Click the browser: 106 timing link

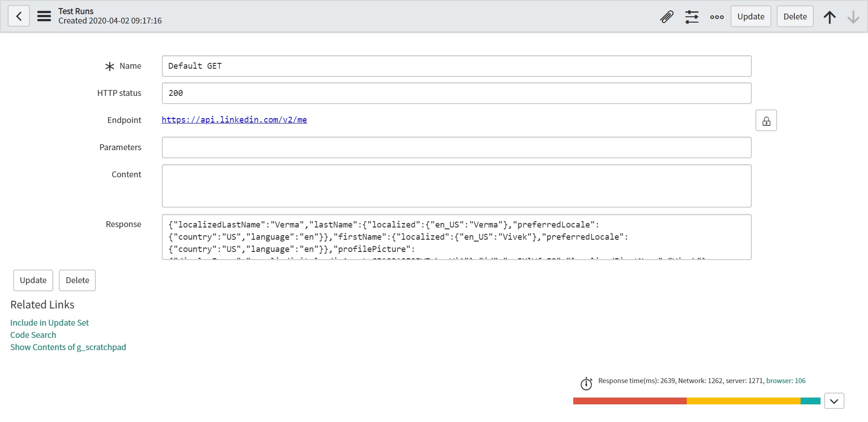pos(786,380)
